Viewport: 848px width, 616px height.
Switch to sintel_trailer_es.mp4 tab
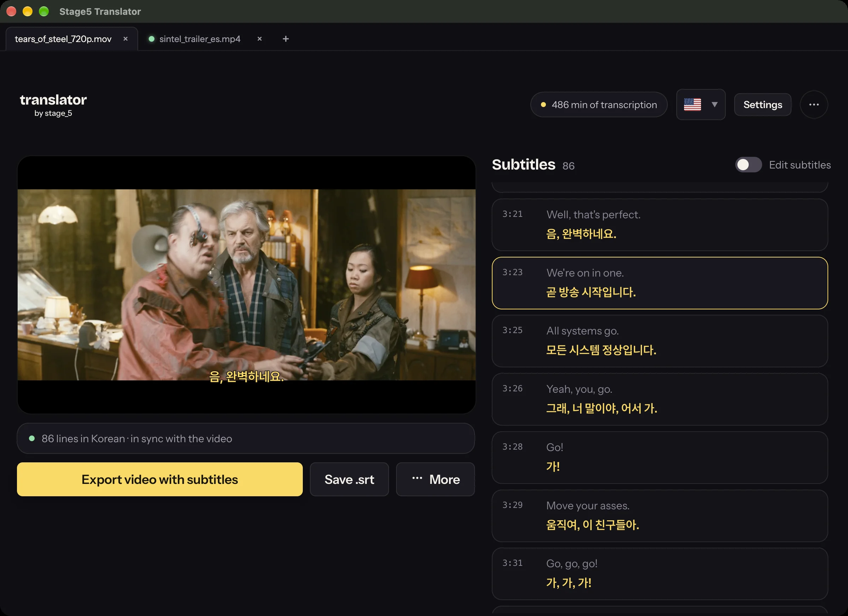click(200, 39)
